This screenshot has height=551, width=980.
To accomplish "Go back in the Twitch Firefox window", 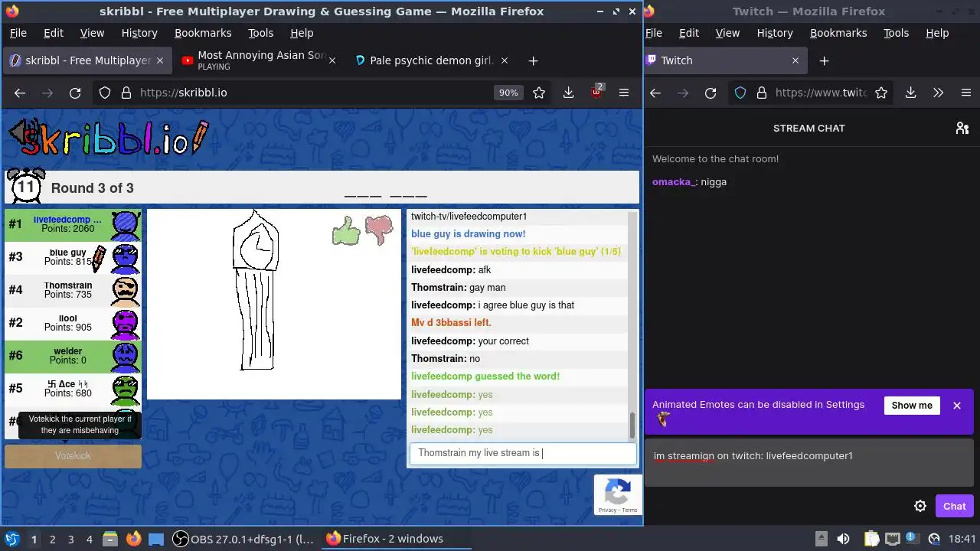I will click(x=655, y=93).
